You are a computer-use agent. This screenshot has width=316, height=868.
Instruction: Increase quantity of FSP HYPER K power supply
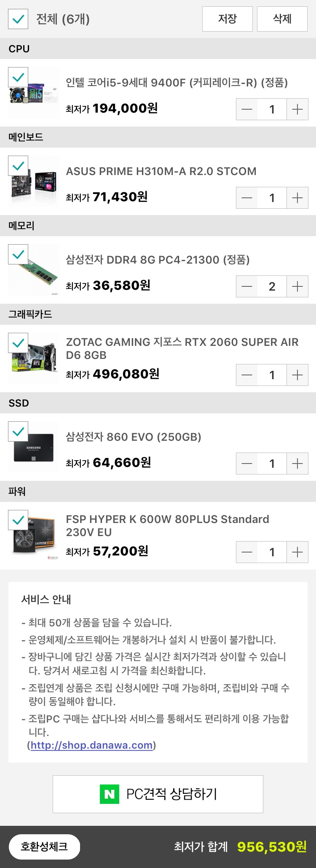[297, 553]
